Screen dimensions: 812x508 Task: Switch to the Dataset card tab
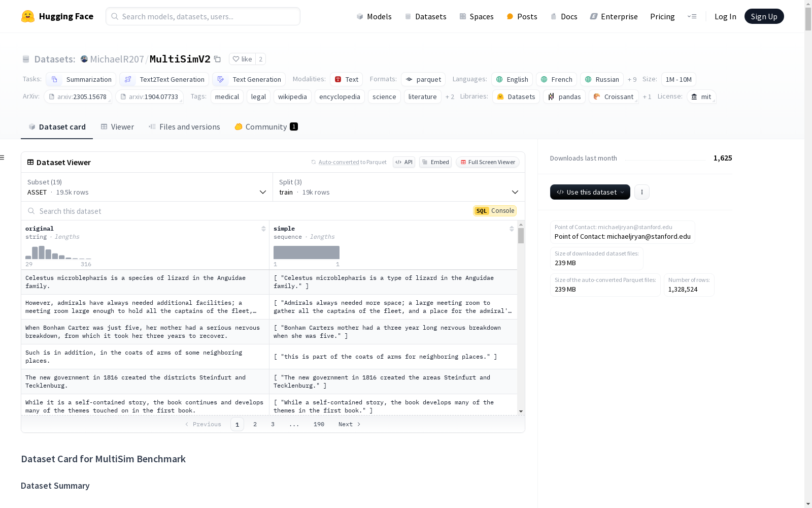tap(57, 127)
